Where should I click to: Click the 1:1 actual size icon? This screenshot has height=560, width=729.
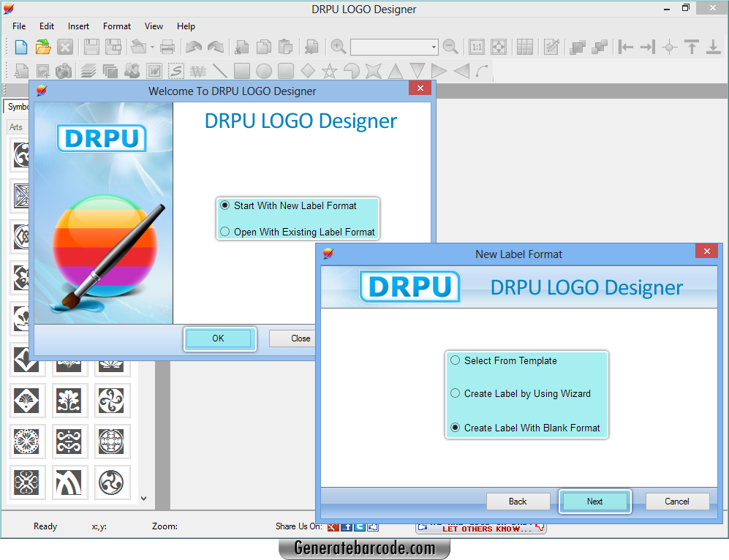click(477, 47)
